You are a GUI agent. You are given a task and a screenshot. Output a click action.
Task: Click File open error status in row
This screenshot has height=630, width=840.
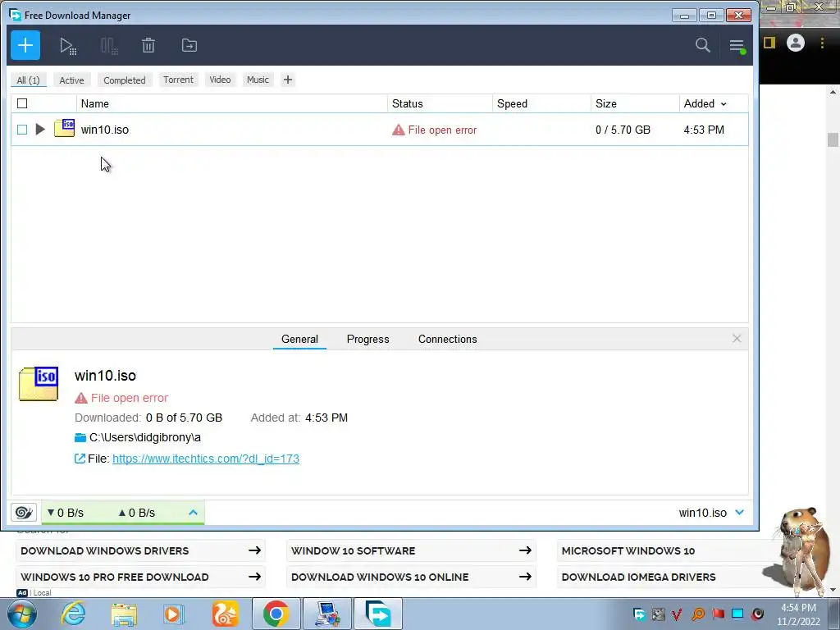pyautogui.click(x=435, y=130)
